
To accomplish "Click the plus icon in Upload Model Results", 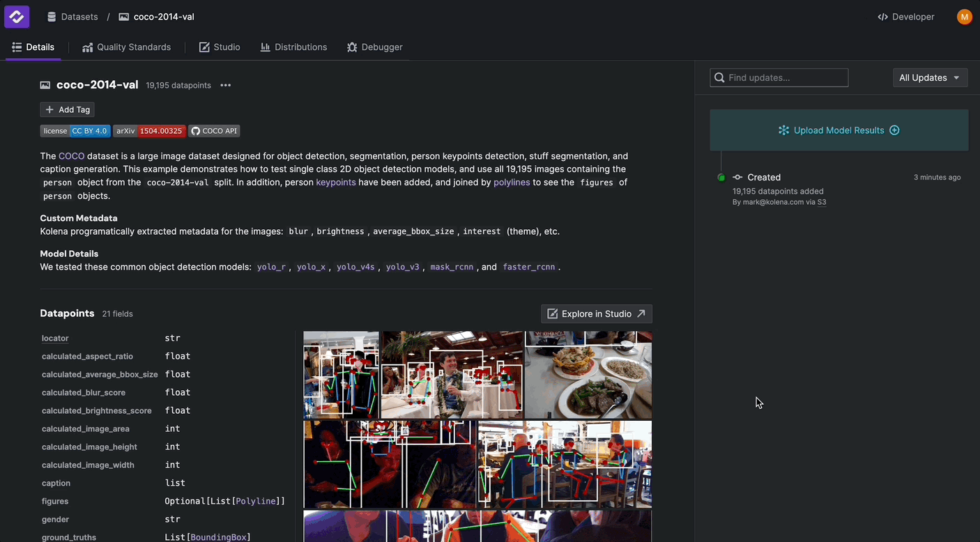I will [894, 130].
